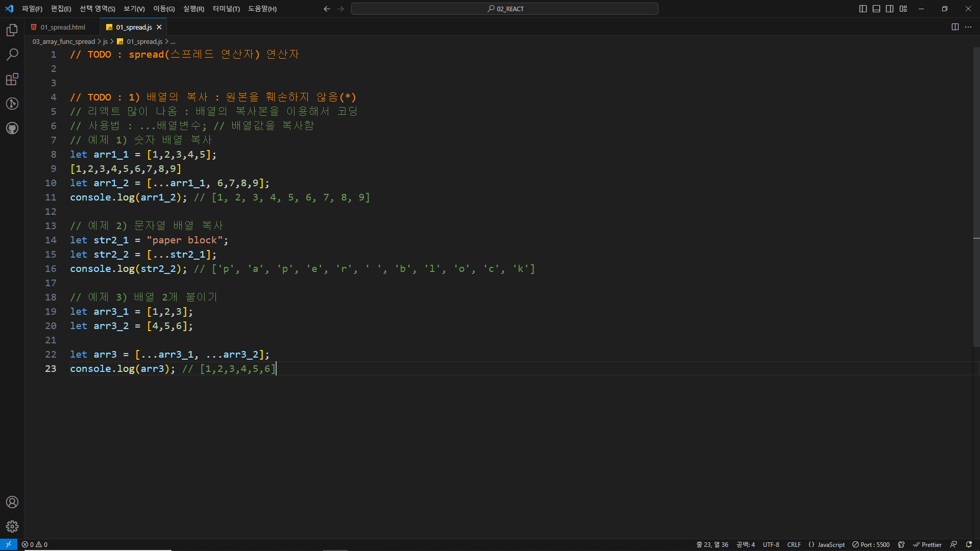Image resolution: width=980 pixels, height=551 pixels.
Task: Open the Source Control graph icon
Action: click(12, 104)
